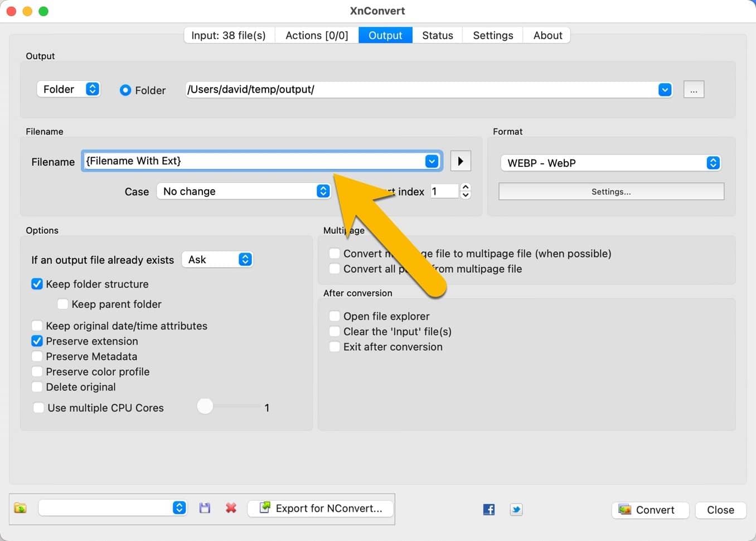756x541 pixels.
Task: Enable Delete original checkbox
Action: coord(37,387)
